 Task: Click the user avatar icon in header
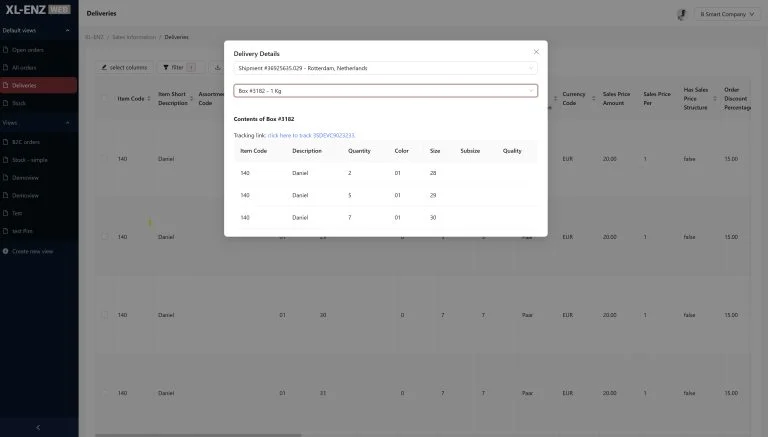coord(681,14)
